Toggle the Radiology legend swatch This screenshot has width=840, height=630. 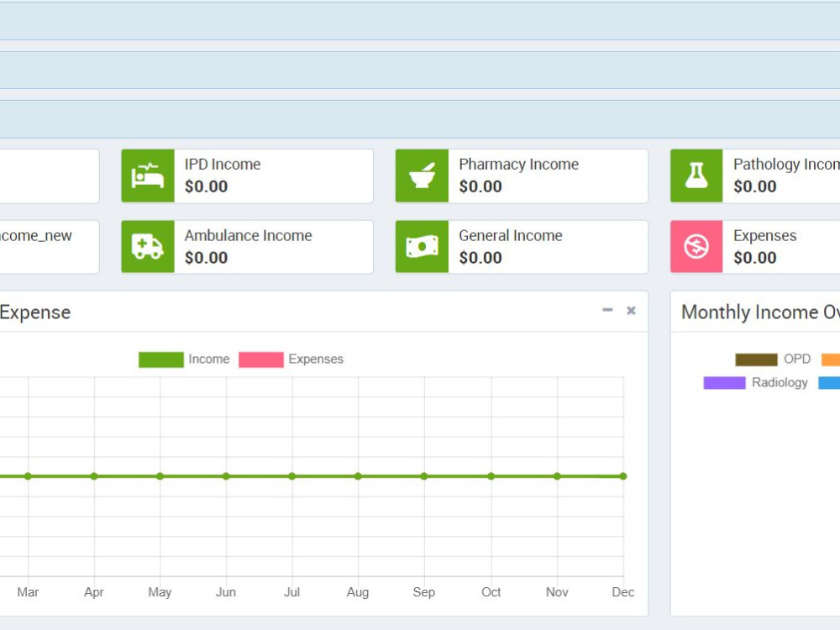pyautogui.click(x=724, y=382)
